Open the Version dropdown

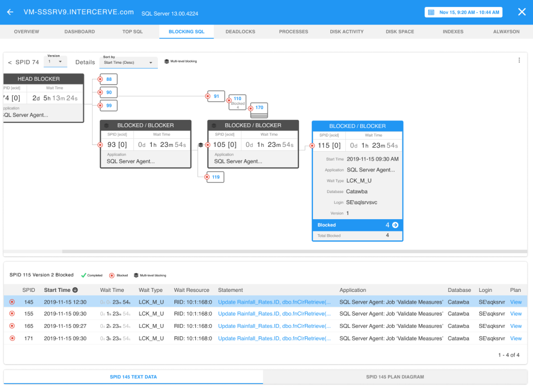click(55, 62)
